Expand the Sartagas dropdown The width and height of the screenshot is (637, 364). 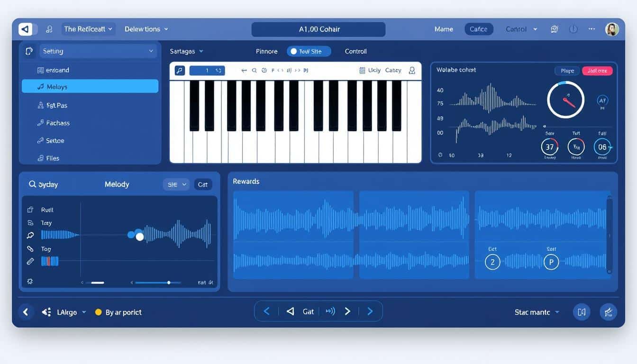186,51
